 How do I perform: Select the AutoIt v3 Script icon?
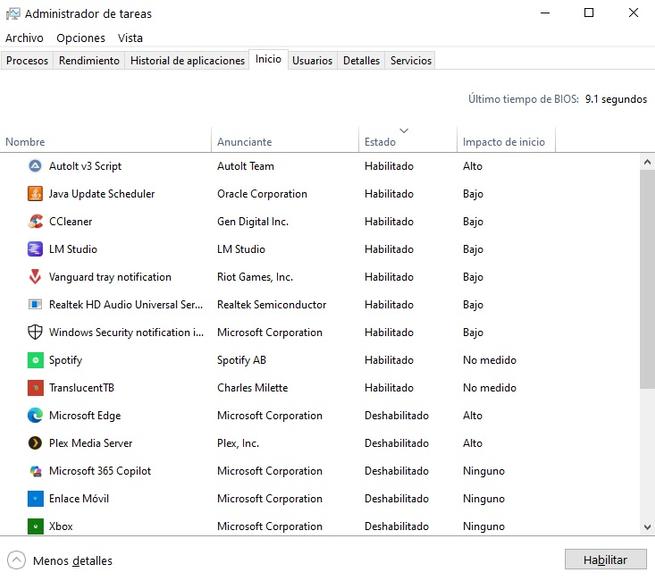pyautogui.click(x=35, y=166)
